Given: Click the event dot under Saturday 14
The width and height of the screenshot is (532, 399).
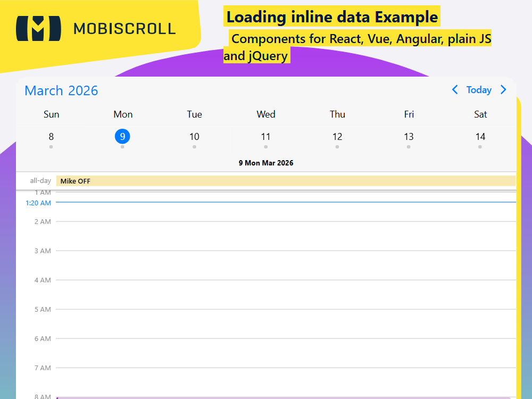Looking at the screenshot, I should (x=480, y=146).
